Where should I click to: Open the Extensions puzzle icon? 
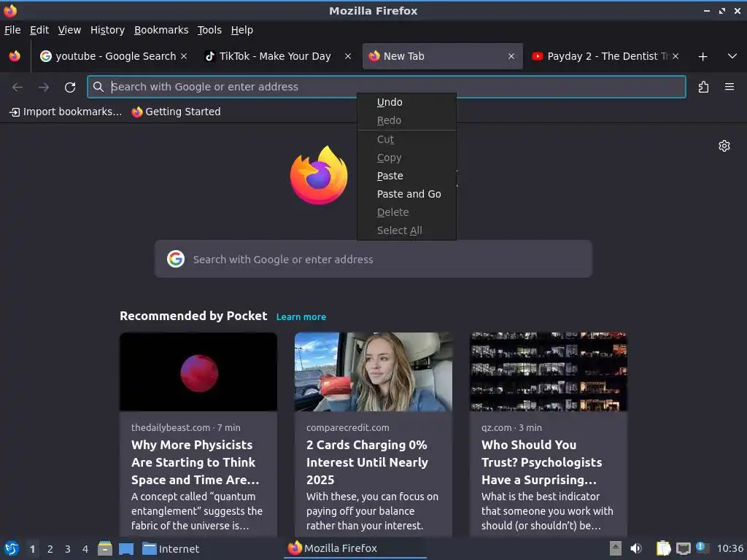point(703,87)
